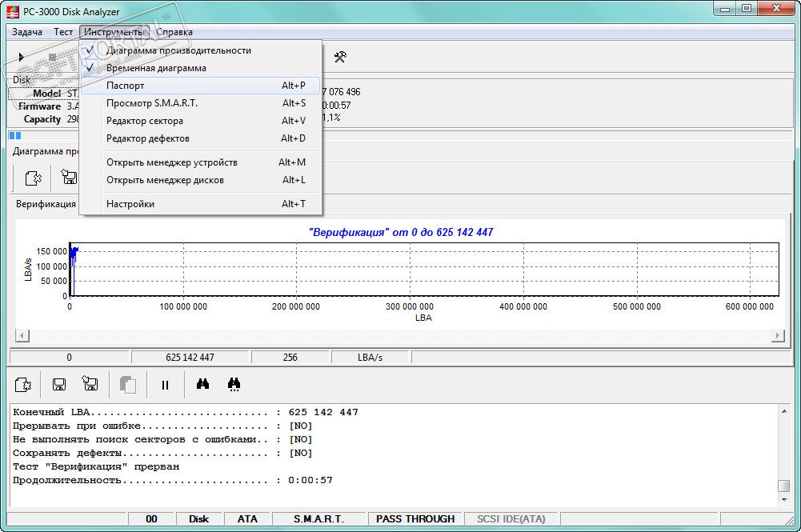Click the floppy disk save log icon
This screenshot has width=801, height=532.
click(58, 385)
